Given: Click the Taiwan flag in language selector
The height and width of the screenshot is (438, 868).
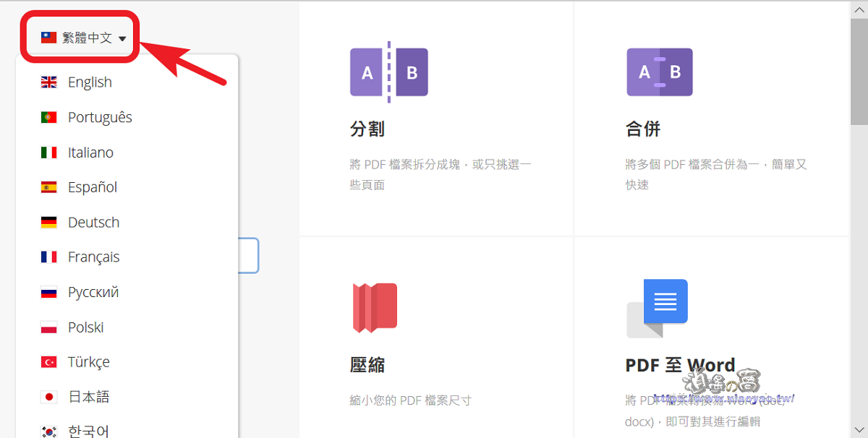Looking at the screenshot, I should click(48, 38).
